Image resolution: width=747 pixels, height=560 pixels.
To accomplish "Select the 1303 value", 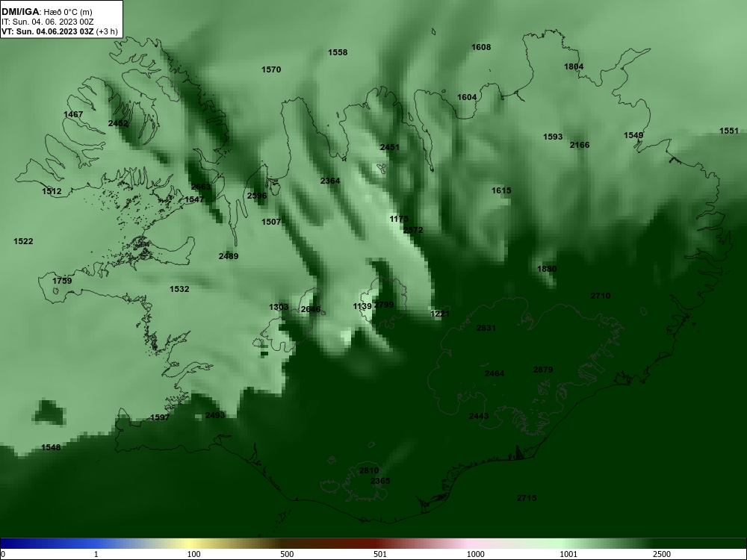I will coord(279,307).
